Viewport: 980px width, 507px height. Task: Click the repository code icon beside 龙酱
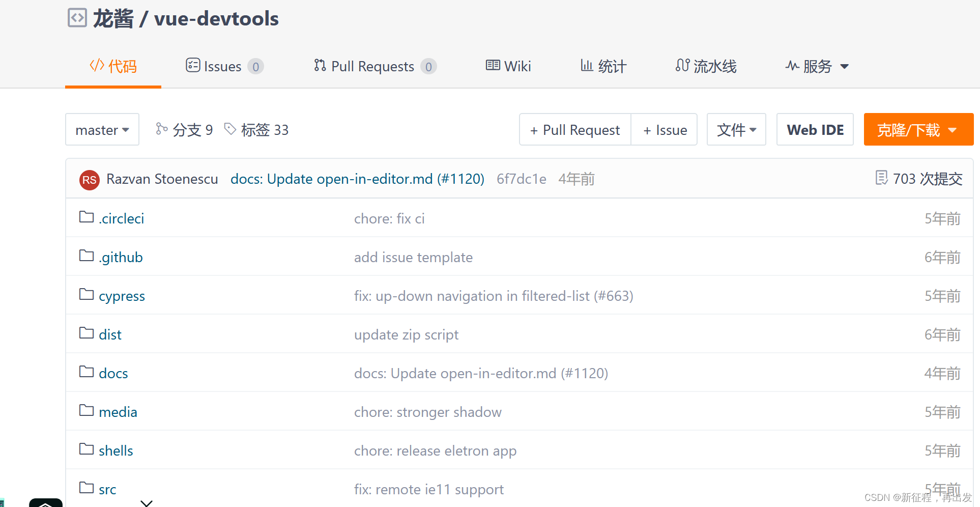(77, 18)
